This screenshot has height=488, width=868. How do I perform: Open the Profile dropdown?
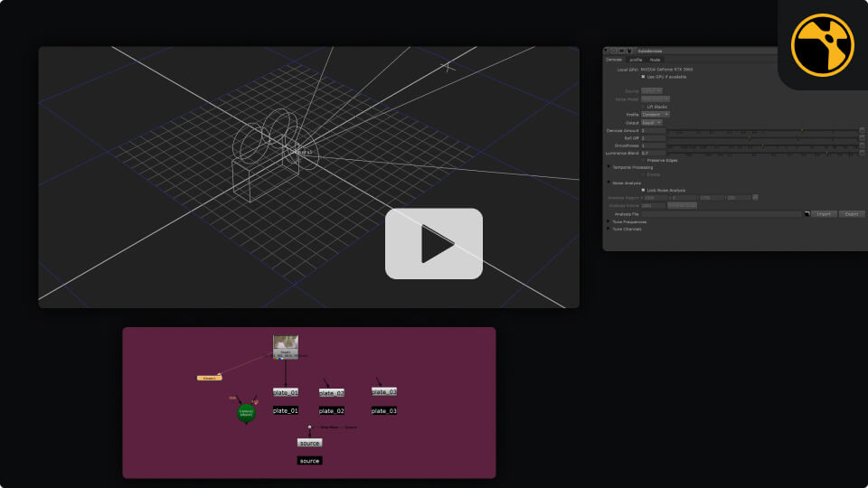(655, 115)
